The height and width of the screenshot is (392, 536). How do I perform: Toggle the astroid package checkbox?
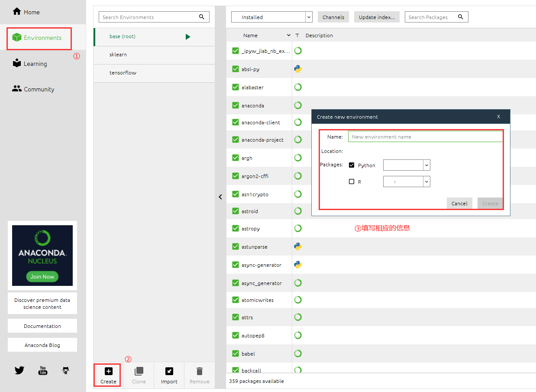(236, 211)
